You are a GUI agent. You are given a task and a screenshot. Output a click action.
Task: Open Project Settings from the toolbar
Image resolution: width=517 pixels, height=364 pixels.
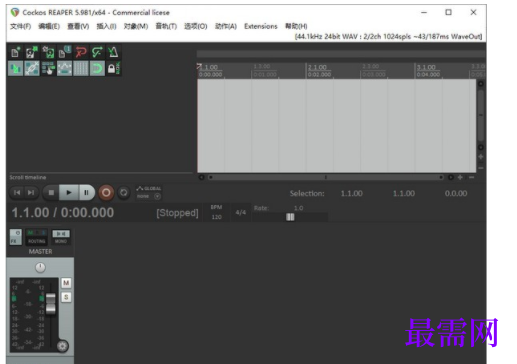[x=64, y=52]
